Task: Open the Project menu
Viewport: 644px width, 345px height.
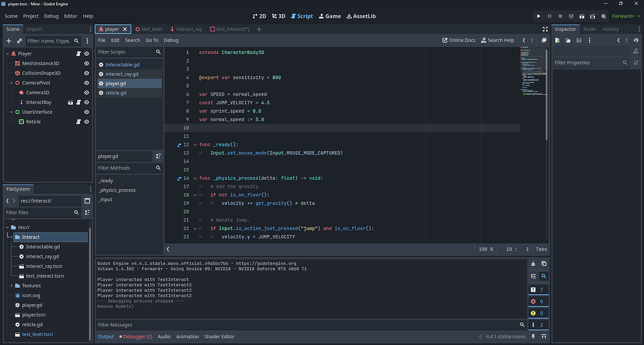Action: click(30, 16)
